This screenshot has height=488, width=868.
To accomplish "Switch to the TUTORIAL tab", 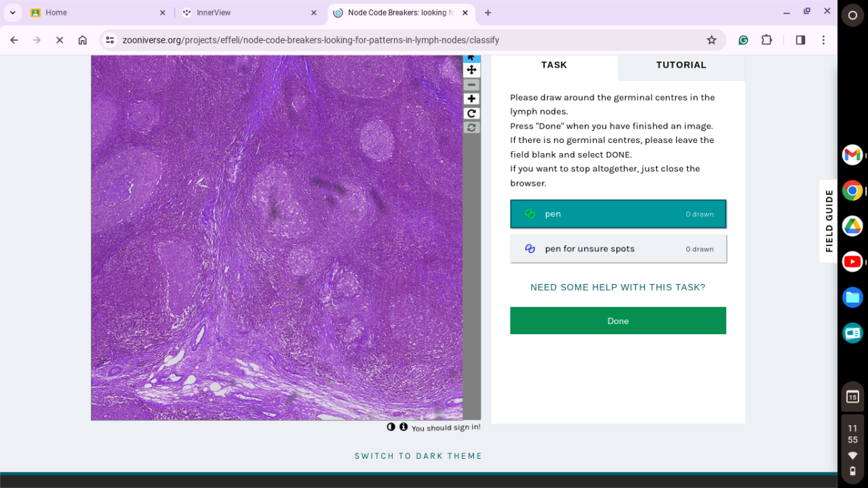I will tap(682, 65).
